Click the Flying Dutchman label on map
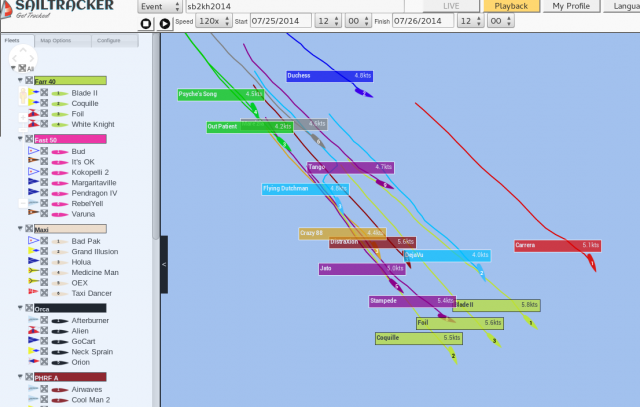640x407 pixels. 305,189
